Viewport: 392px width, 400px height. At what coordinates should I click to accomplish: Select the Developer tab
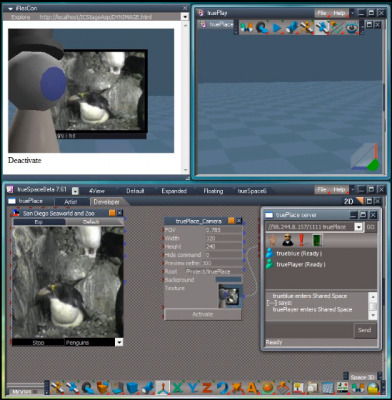coord(106,202)
